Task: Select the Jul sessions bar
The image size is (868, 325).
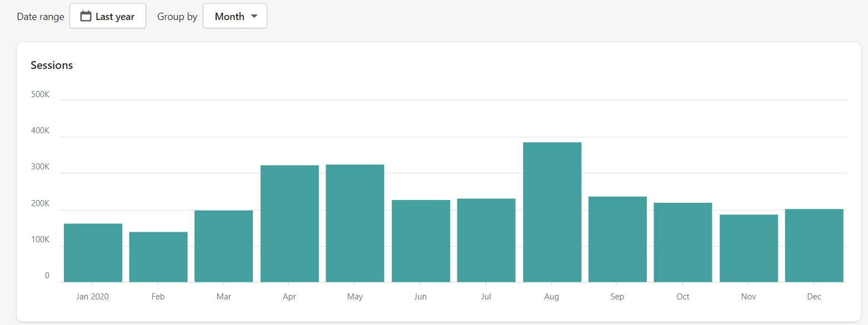Action: point(486,241)
